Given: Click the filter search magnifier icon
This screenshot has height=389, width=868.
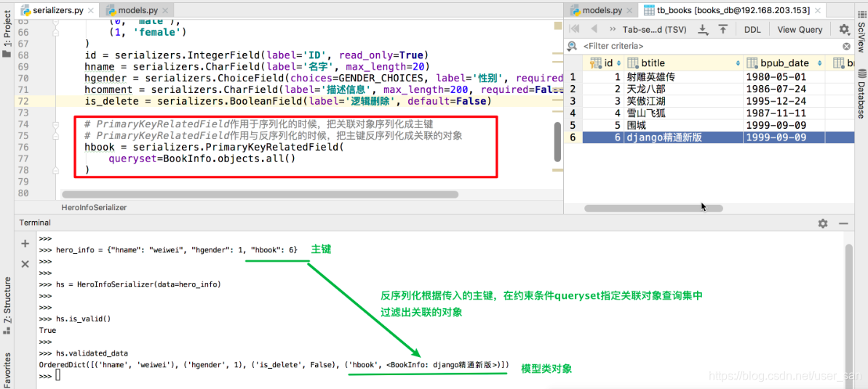Looking at the screenshot, I should coord(573,47).
